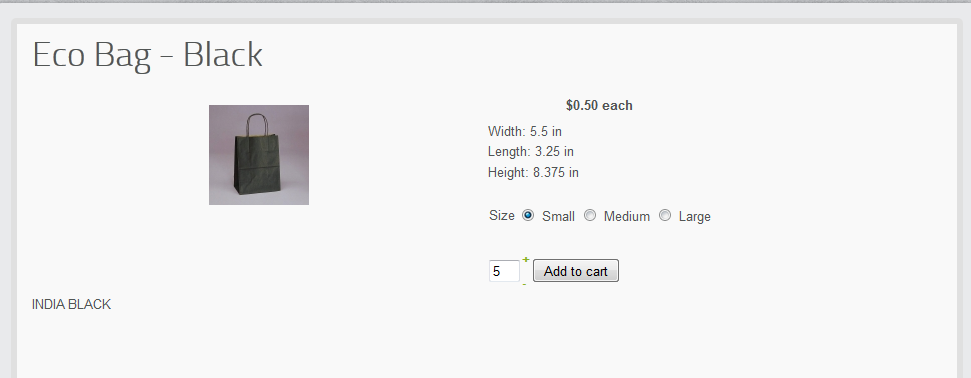Increase quantity with the green plus icon
Viewport: 971px width, 378px height.
pyautogui.click(x=526, y=260)
